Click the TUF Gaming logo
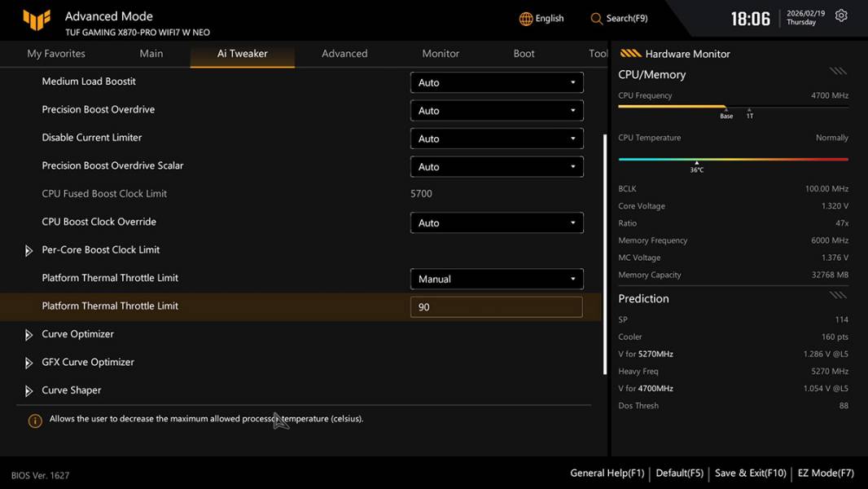The width and height of the screenshot is (868, 489). (x=37, y=20)
